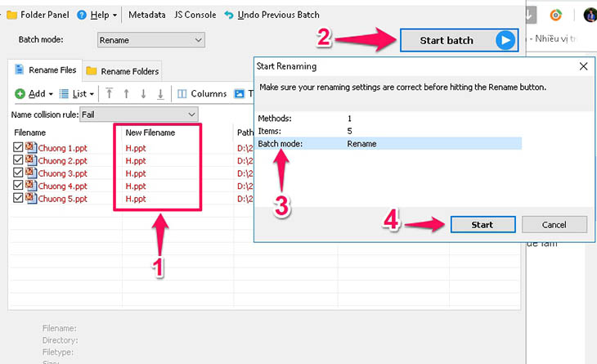Click the New Filename column header
This screenshot has height=364, width=597.
click(x=150, y=133)
